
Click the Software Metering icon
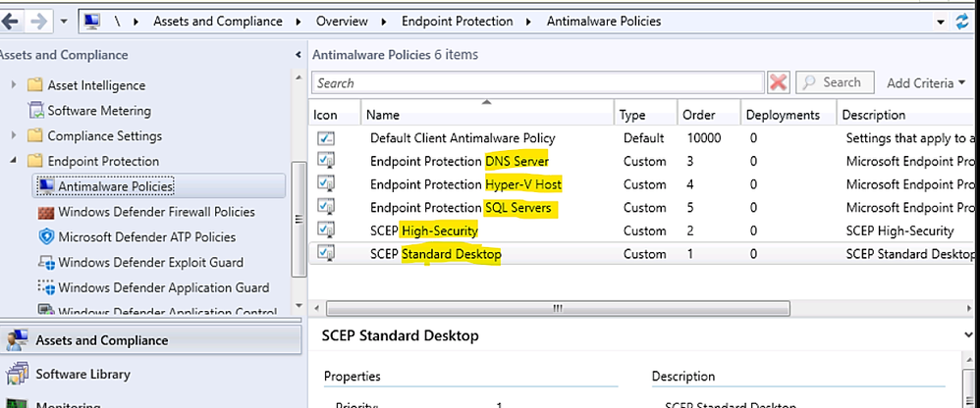tap(36, 111)
